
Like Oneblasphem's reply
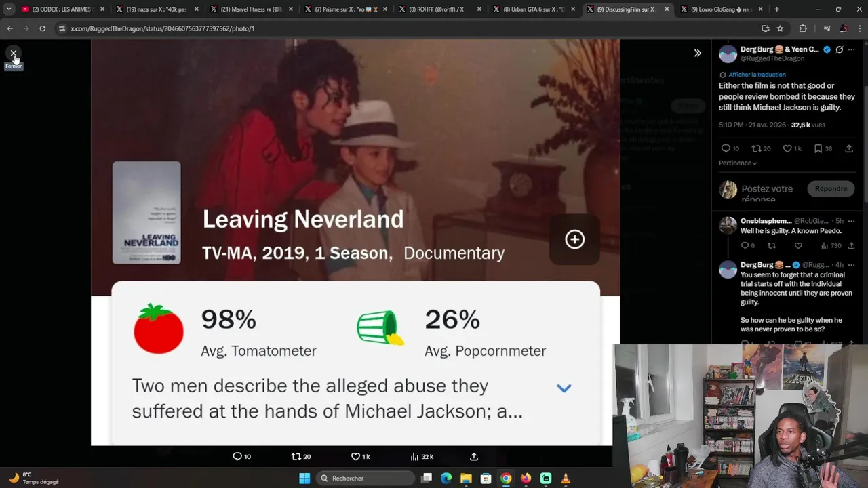tap(798, 246)
